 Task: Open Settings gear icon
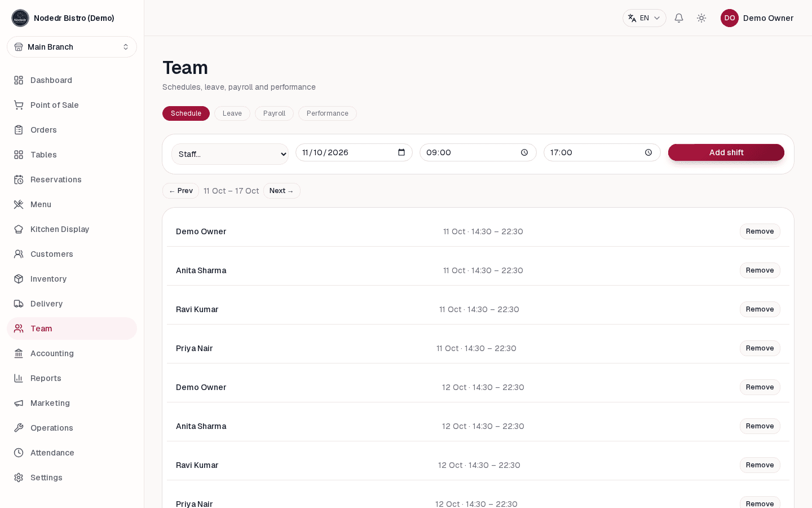19,478
